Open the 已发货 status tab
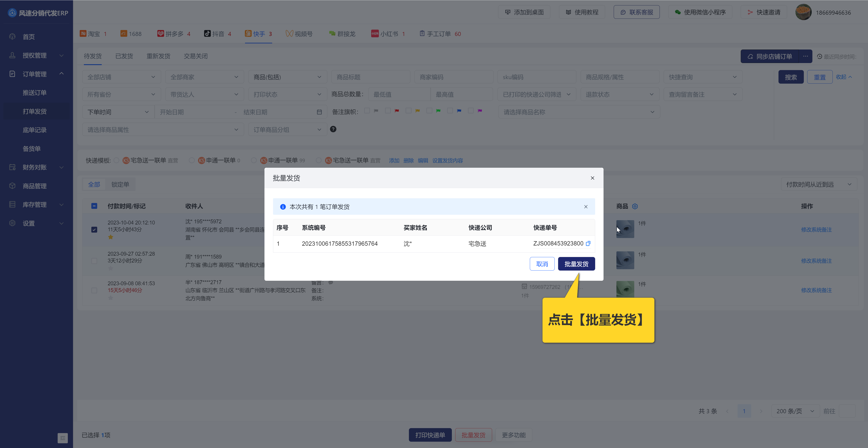 124,56
